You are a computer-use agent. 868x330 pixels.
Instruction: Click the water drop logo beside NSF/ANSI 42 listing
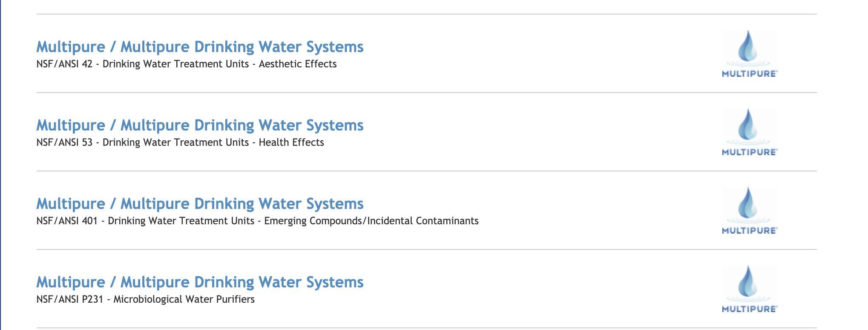click(748, 47)
